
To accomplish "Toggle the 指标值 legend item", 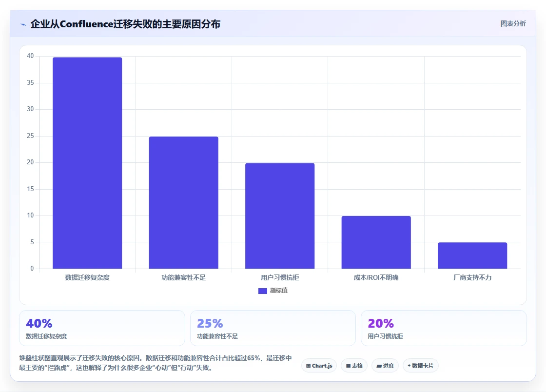I will [273, 291].
